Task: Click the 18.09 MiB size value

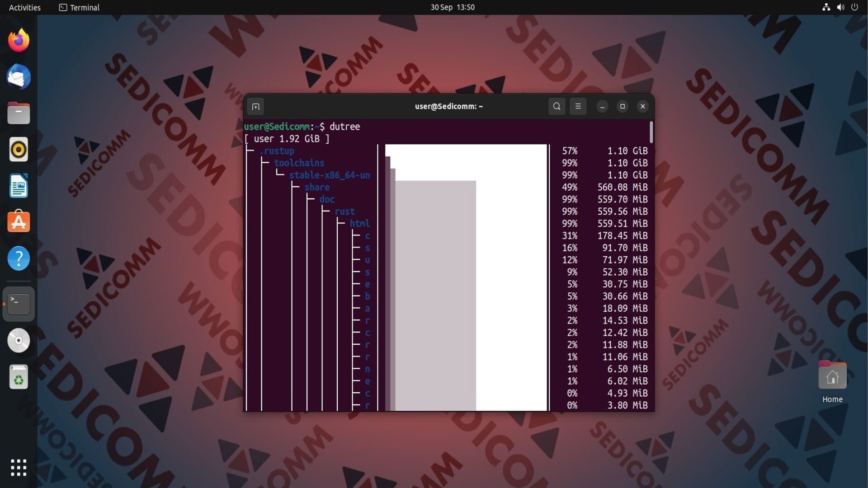Action: (625, 309)
